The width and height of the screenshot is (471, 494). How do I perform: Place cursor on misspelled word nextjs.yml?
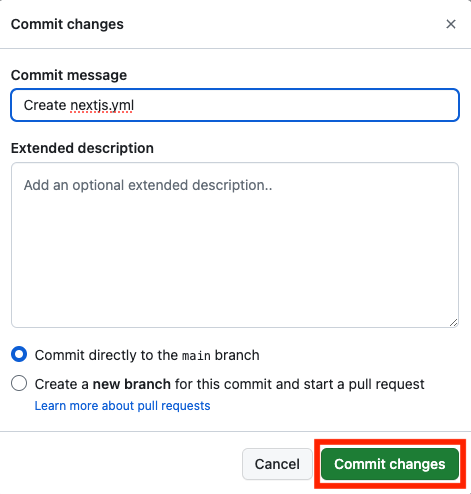point(102,105)
